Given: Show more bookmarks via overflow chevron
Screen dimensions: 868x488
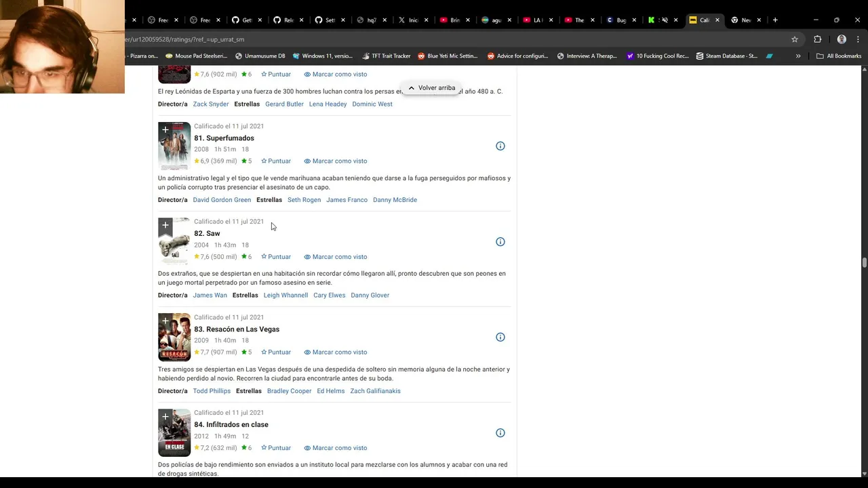Looking at the screenshot, I should pos(798,56).
